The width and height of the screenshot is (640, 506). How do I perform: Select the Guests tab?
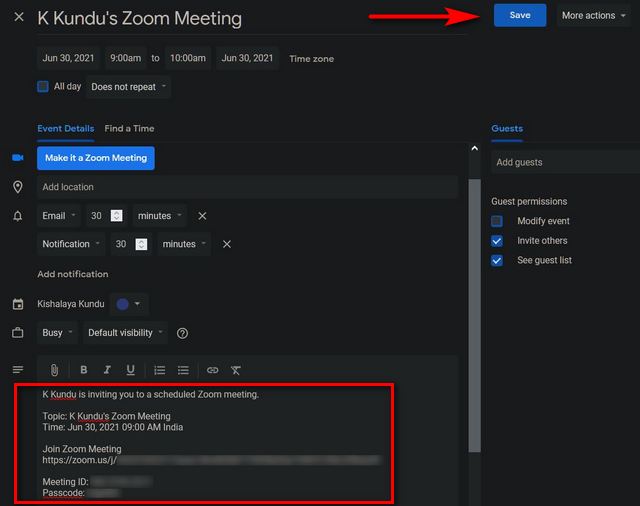click(x=507, y=129)
